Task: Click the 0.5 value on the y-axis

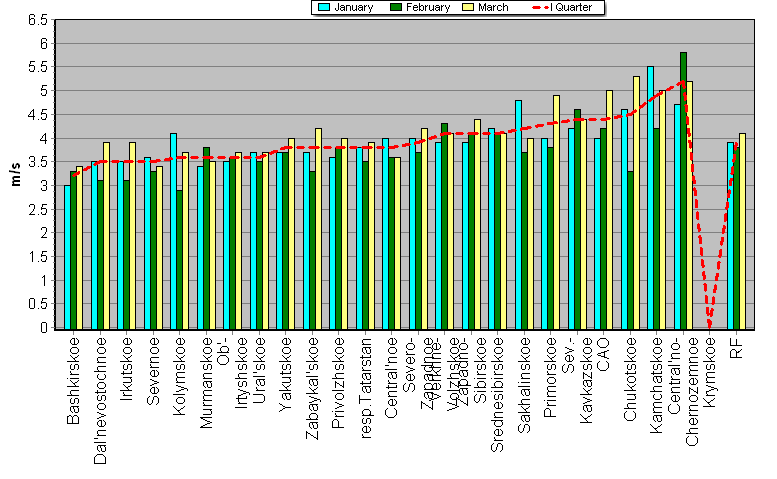Action: point(38,304)
